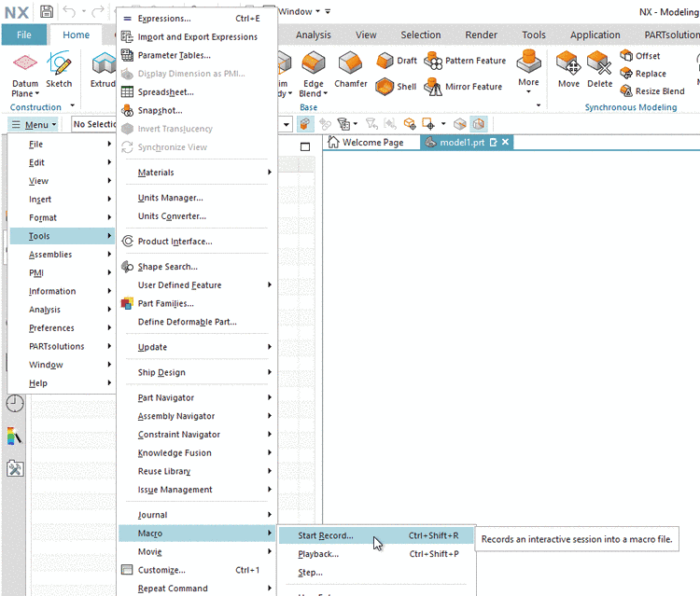Click Start Record macro entry

coord(376,535)
